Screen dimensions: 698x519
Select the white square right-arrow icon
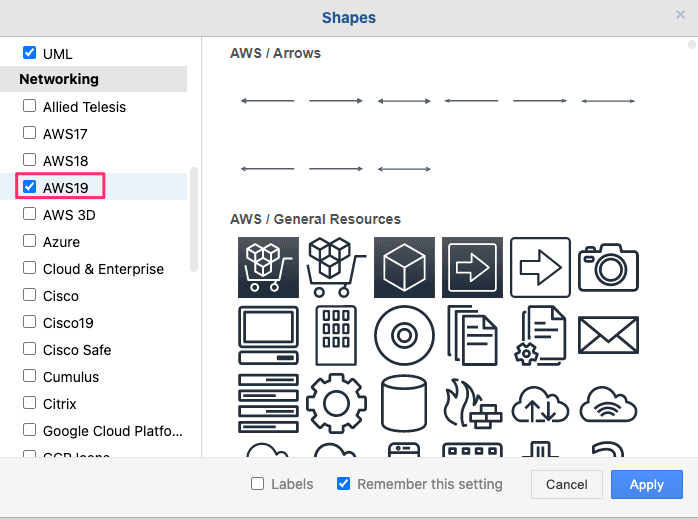coord(540,268)
